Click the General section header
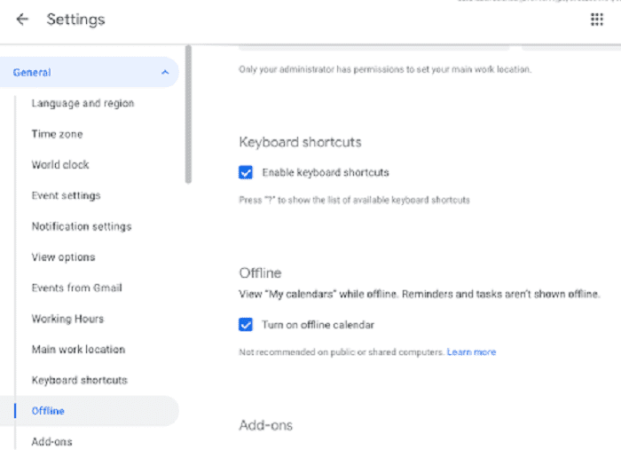 tap(89, 72)
